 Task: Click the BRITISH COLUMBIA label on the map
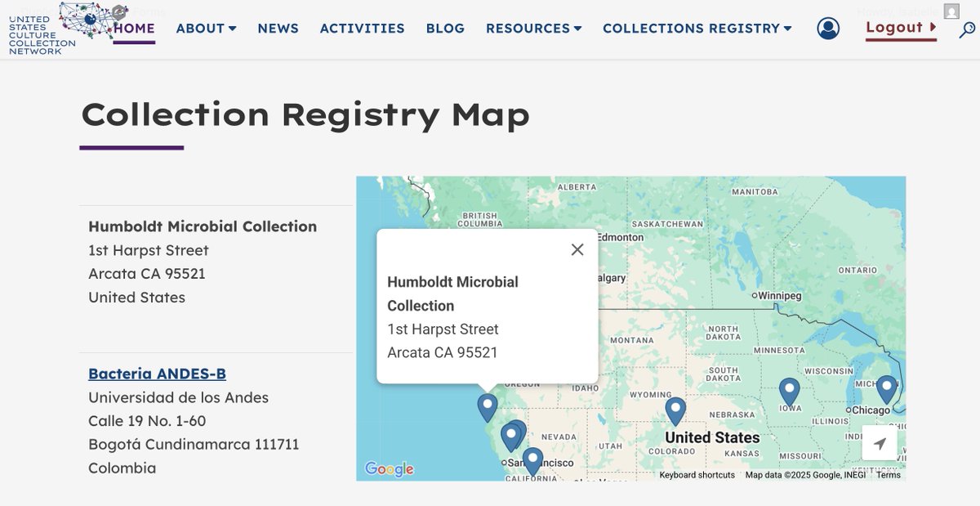(479, 219)
